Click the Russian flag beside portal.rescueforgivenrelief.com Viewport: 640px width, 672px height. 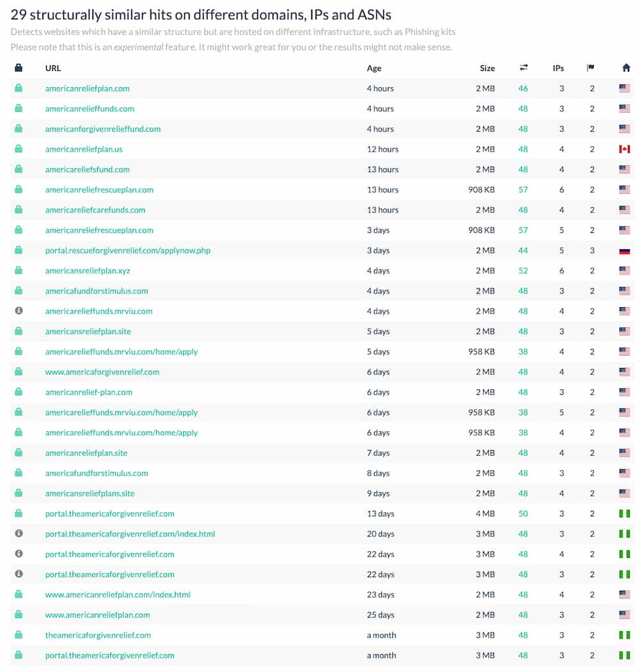[625, 250]
